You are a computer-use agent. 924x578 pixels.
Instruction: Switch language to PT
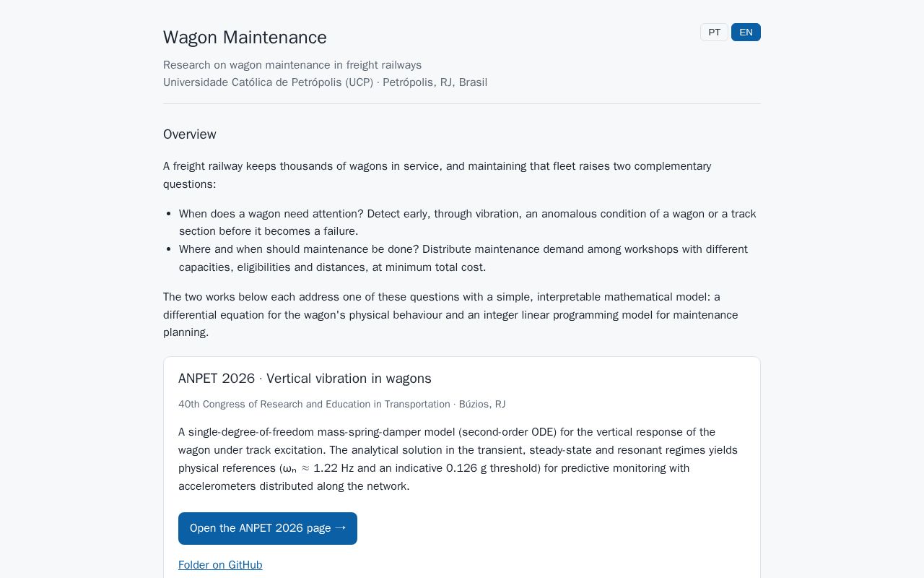point(714,33)
